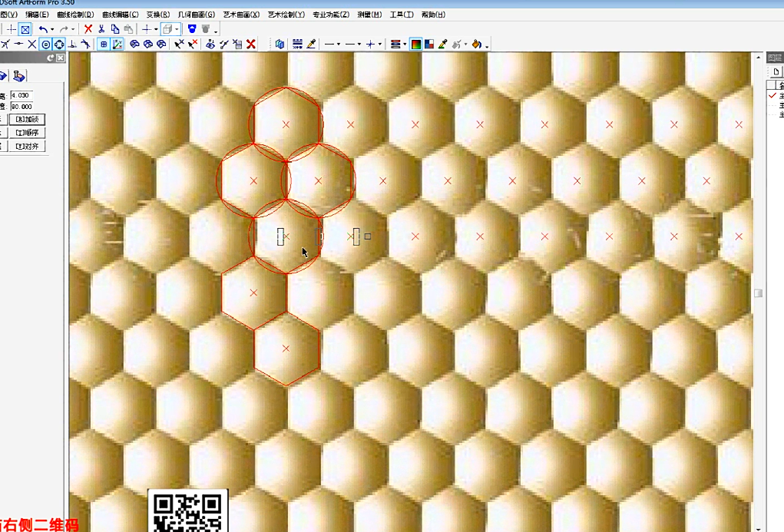Click the field showing 80.000
Viewport: 784px width, 532px height.
click(22, 107)
